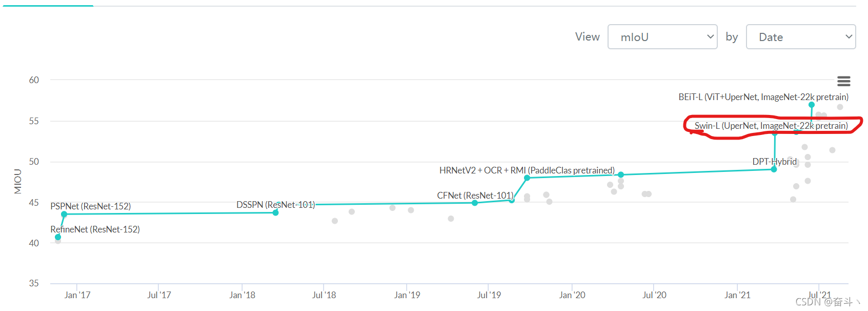Image resolution: width=868 pixels, height=311 pixels.
Task: Click the PSPNet (ResNet-152) data point
Action: point(64,214)
